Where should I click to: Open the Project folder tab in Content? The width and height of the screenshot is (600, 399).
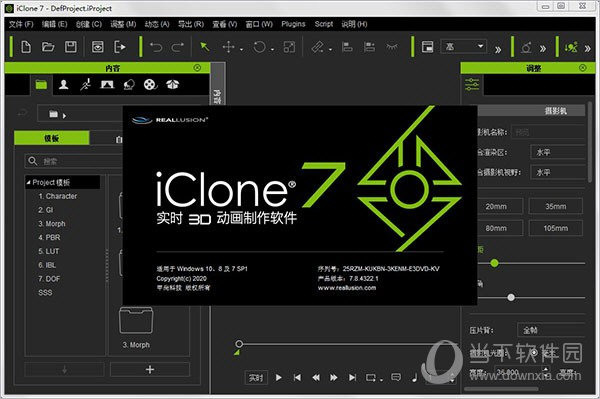pyautogui.click(x=41, y=85)
